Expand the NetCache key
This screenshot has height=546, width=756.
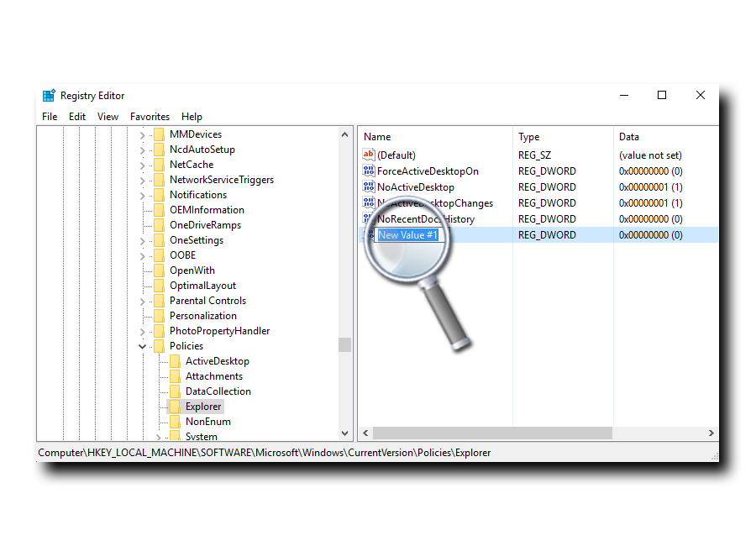(x=142, y=165)
